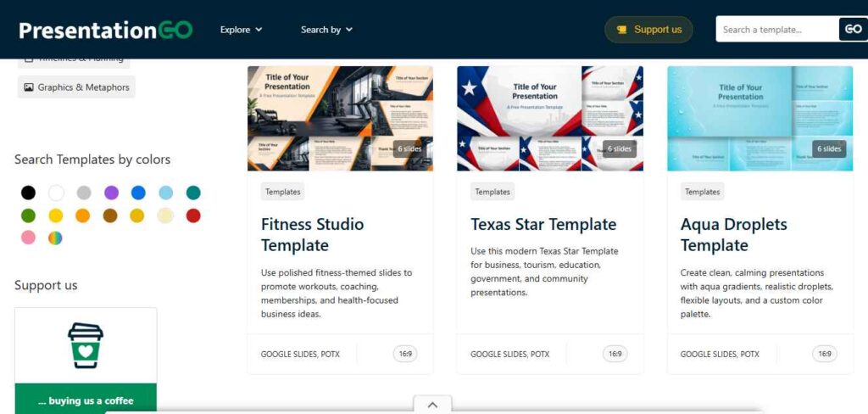Viewport: 868px width, 414px height.
Task: Click Templates tag on Fitness Studio card
Action: point(283,192)
